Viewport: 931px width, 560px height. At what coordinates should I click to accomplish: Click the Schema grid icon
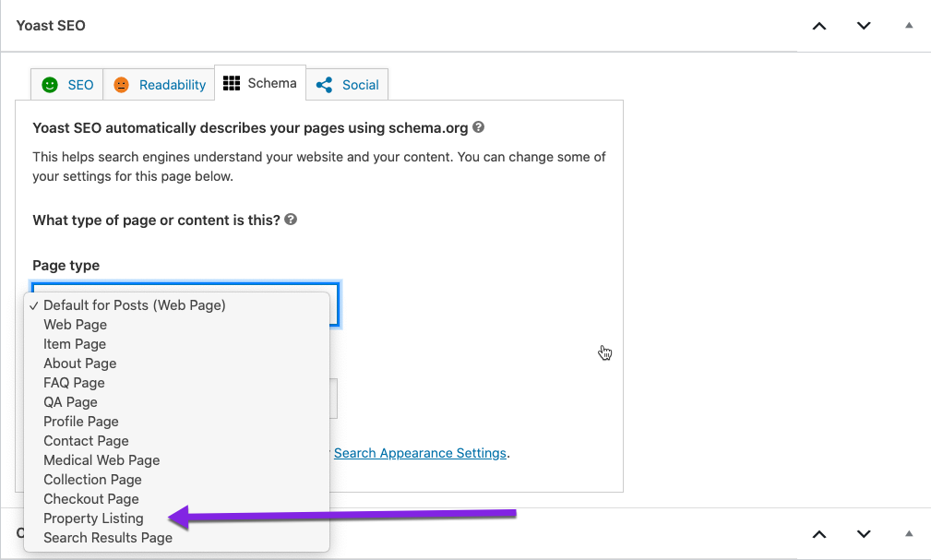232,83
